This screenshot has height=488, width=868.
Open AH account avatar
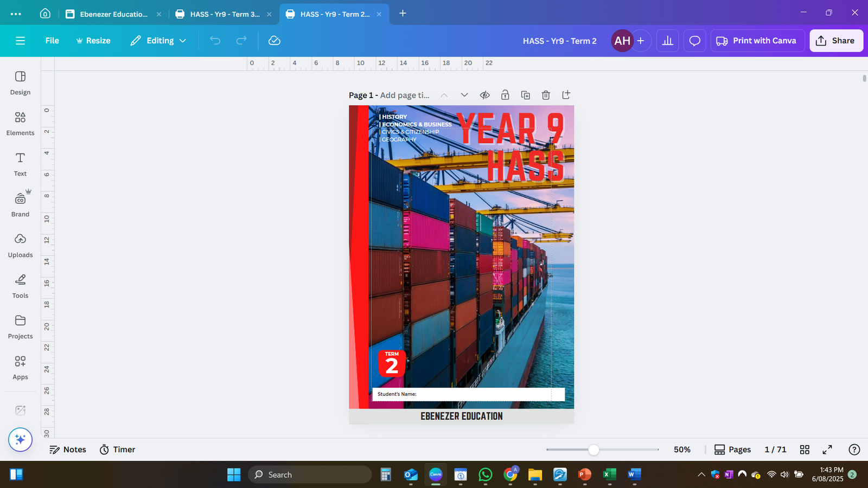622,41
